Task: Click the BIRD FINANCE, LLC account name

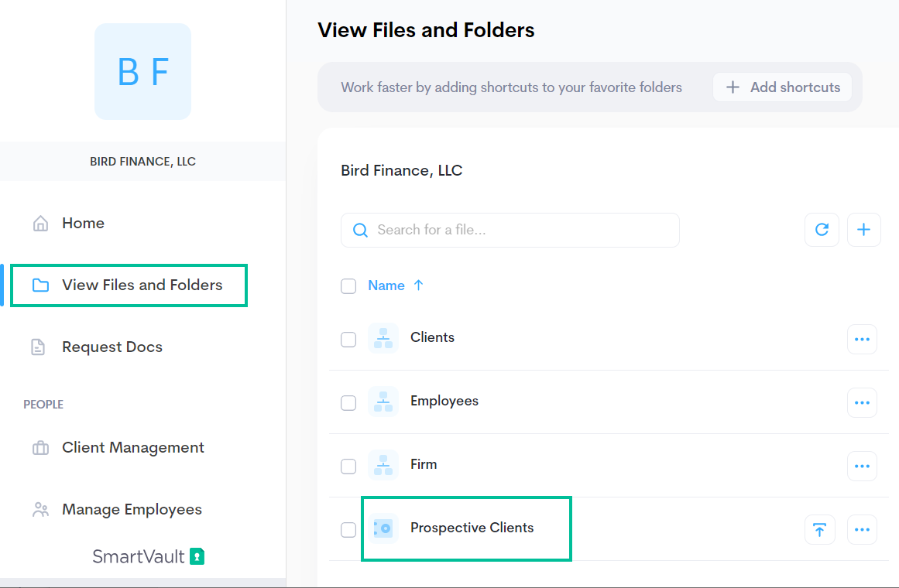Action: pos(142,162)
